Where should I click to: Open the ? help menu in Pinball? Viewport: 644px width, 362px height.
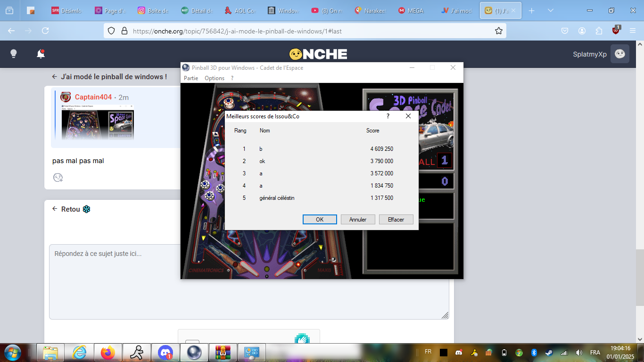click(x=232, y=78)
